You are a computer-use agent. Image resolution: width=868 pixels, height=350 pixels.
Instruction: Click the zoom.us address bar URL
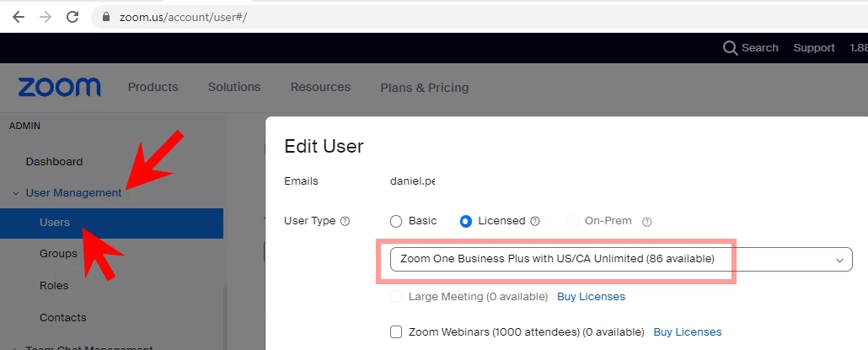pos(183,17)
